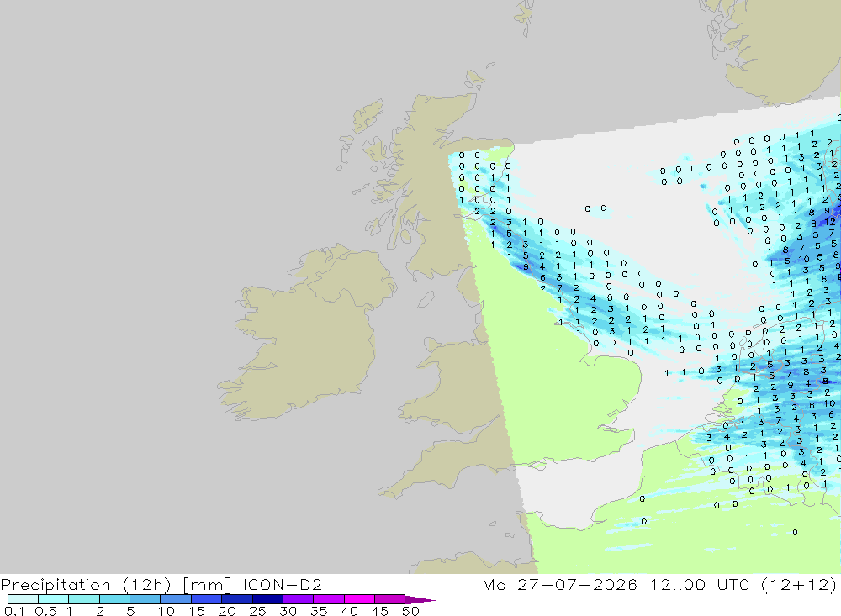
Task: Select the 5–10 mm legend color swatch
Action: click(x=145, y=599)
